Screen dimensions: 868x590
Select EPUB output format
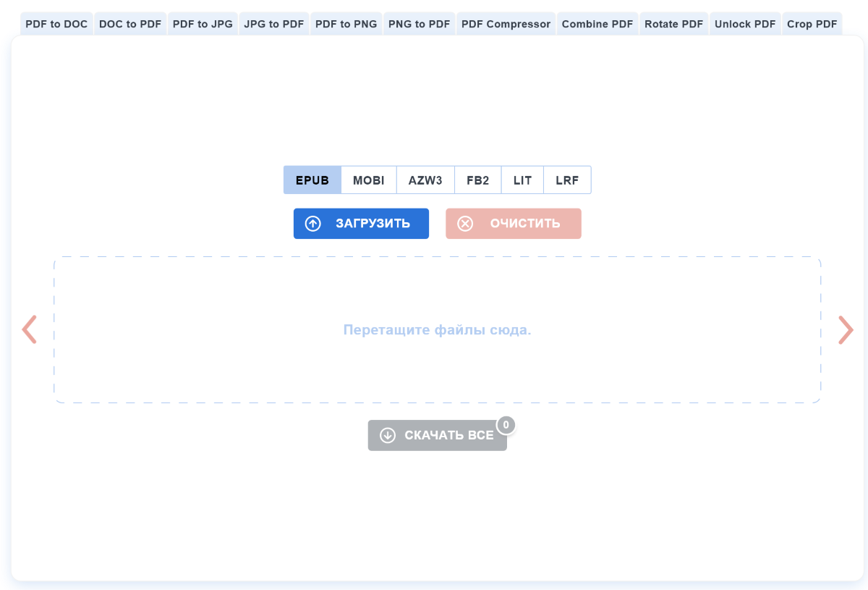[312, 180]
